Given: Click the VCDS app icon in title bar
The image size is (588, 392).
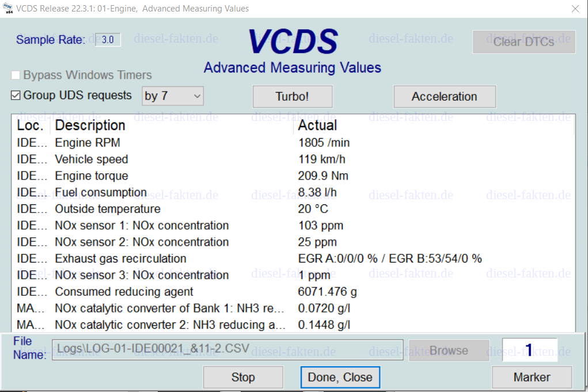Looking at the screenshot, I should click(x=7, y=8).
